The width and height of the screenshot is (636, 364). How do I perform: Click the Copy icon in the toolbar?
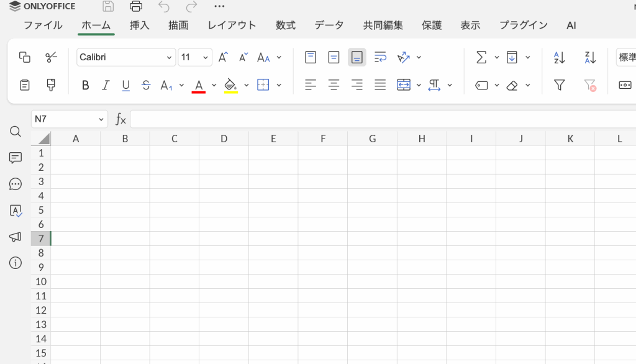[x=25, y=57]
